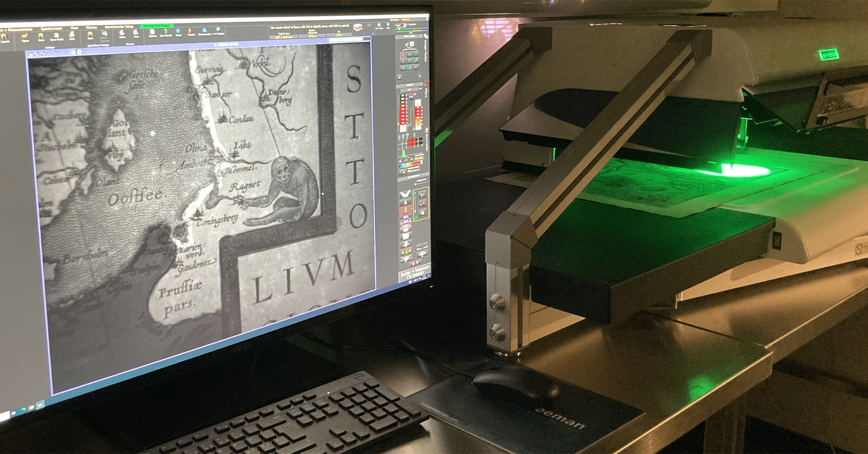Click the Print icon

72,35
